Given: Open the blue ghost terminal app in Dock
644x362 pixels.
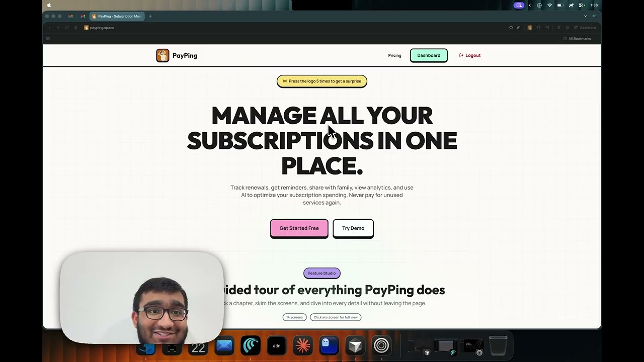Looking at the screenshot, I should [329, 346].
